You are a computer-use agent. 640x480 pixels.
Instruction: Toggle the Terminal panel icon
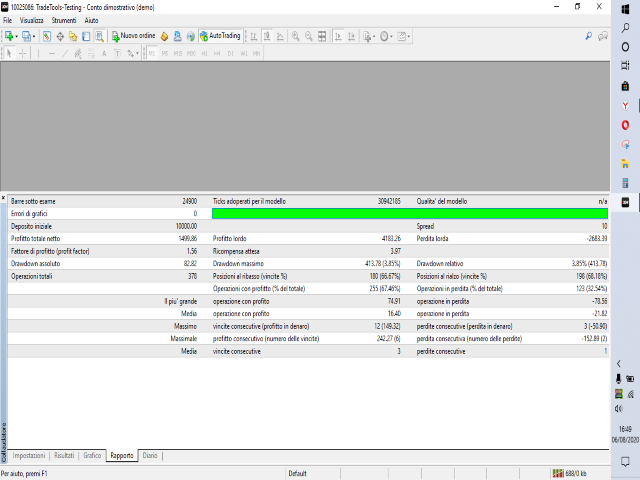click(x=86, y=36)
